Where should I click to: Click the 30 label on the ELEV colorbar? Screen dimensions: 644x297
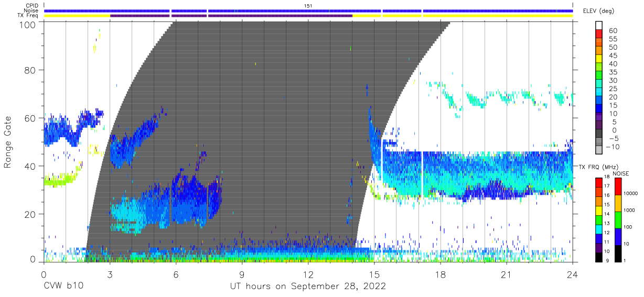[x=613, y=81]
